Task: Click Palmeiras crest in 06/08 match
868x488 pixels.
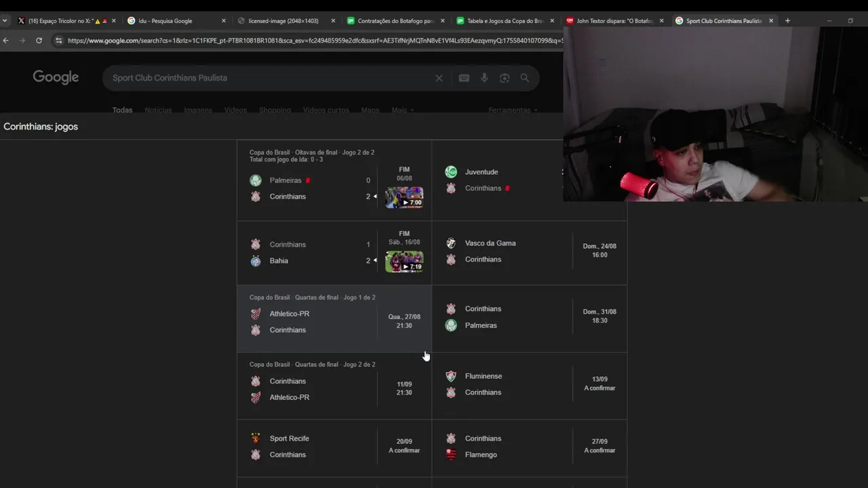Action: click(256, 180)
